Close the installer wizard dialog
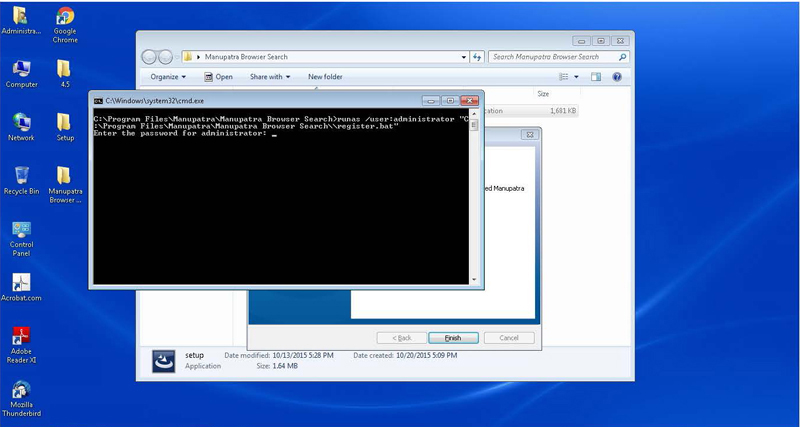The image size is (800, 427). (x=530, y=135)
